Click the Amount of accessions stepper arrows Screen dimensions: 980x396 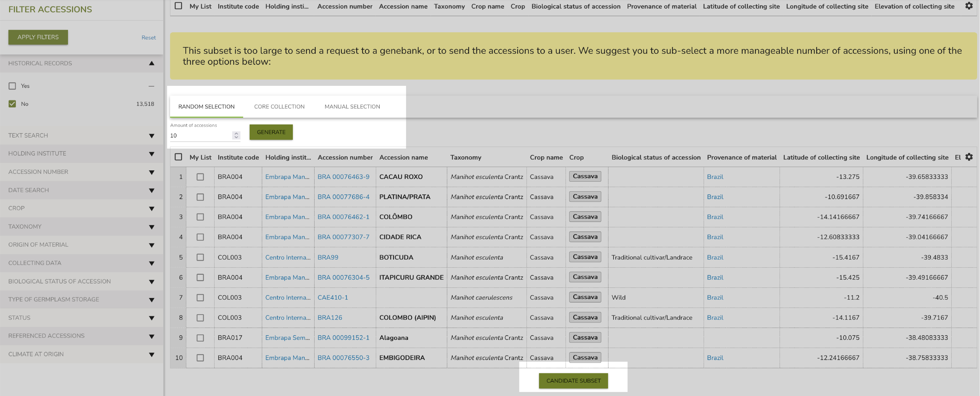pos(236,135)
